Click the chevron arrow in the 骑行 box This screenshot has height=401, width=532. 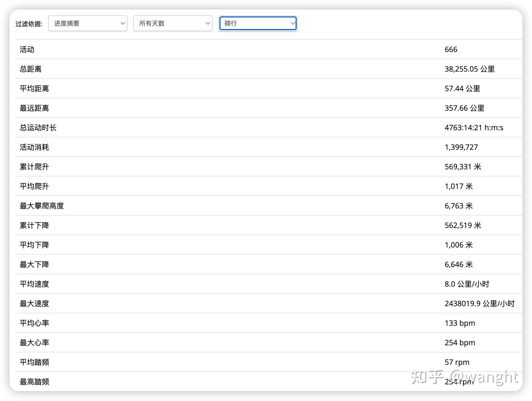pos(293,24)
